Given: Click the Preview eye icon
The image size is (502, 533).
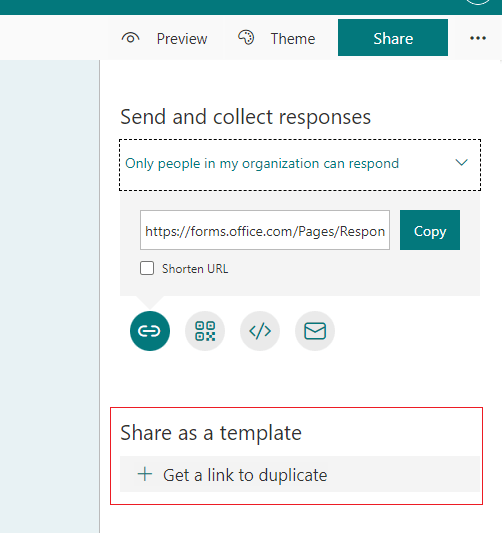Looking at the screenshot, I should click(x=131, y=38).
